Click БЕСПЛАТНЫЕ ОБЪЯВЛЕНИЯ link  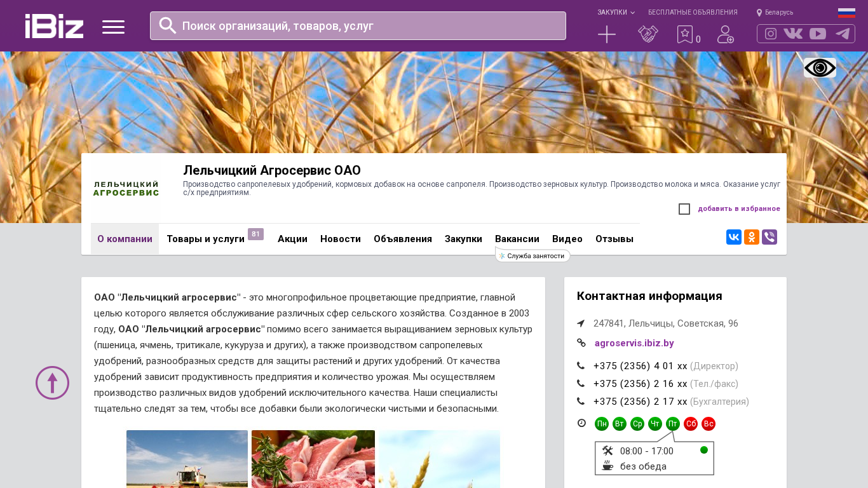[693, 13]
